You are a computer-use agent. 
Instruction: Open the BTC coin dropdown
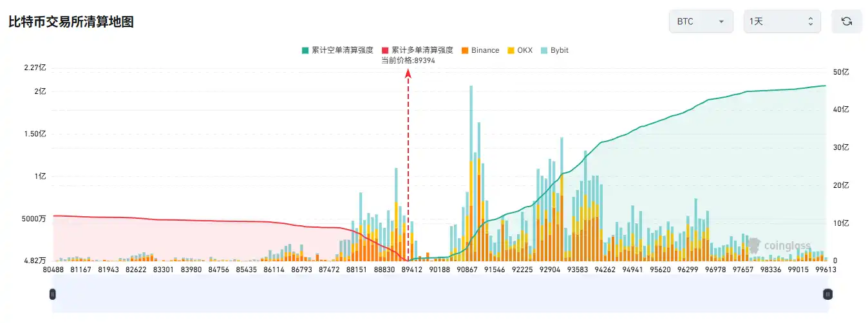click(701, 21)
